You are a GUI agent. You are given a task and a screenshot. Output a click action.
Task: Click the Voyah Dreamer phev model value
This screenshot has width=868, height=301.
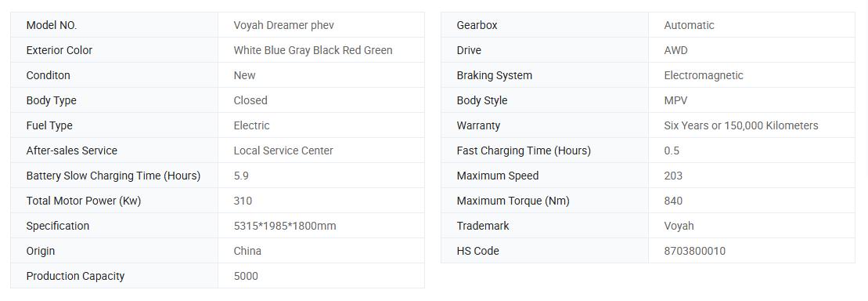click(283, 25)
